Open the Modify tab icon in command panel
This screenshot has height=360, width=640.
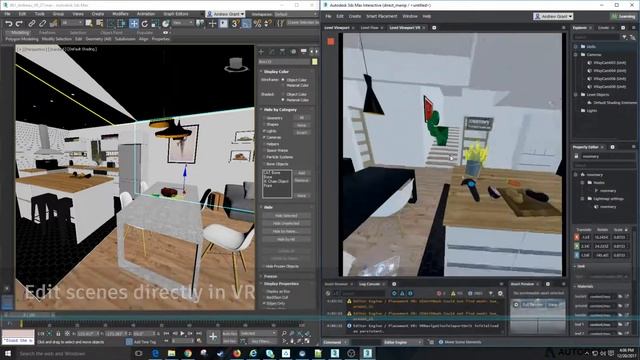tap(272, 51)
